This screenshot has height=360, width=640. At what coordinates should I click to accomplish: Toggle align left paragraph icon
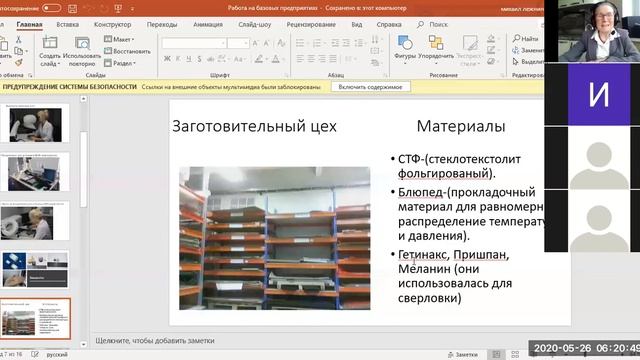[x=300, y=59]
